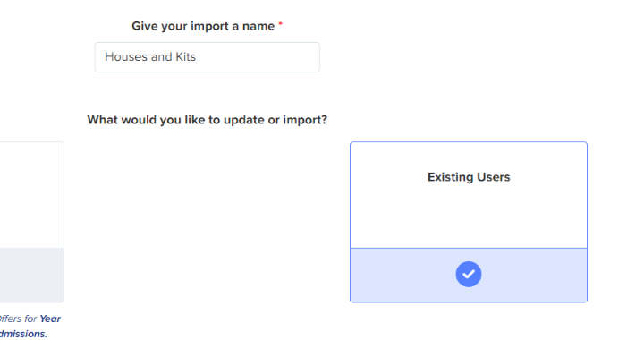Place cursor after 'Kits' in name field

[197, 56]
